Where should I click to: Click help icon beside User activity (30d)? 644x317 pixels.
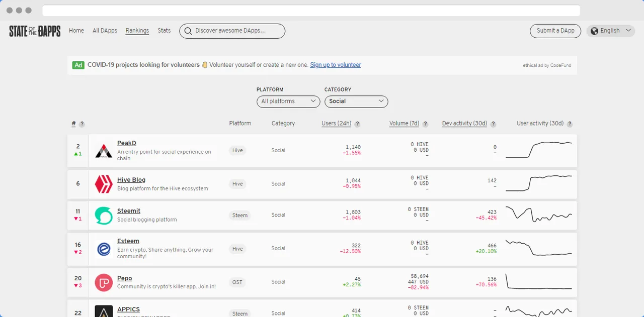pyautogui.click(x=570, y=124)
